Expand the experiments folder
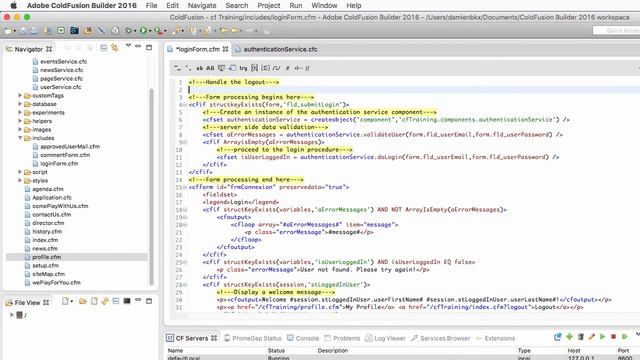Image resolution: width=640 pixels, height=360 pixels. click(x=20, y=112)
